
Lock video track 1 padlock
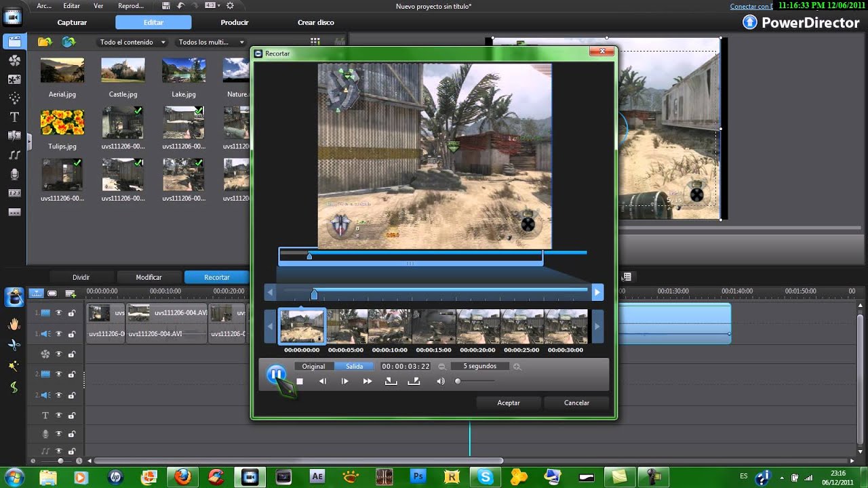pyautogui.click(x=71, y=313)
